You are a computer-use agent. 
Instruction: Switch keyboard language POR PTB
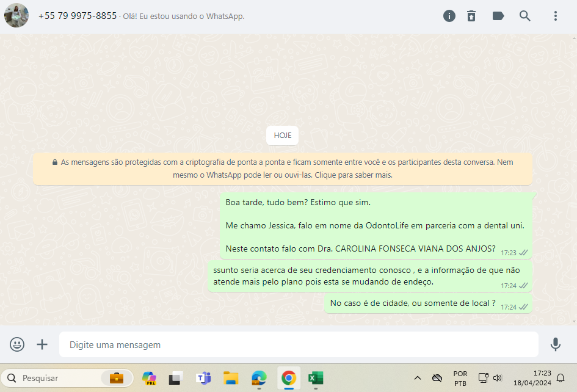pyautogui.click(x=460, y=379)
